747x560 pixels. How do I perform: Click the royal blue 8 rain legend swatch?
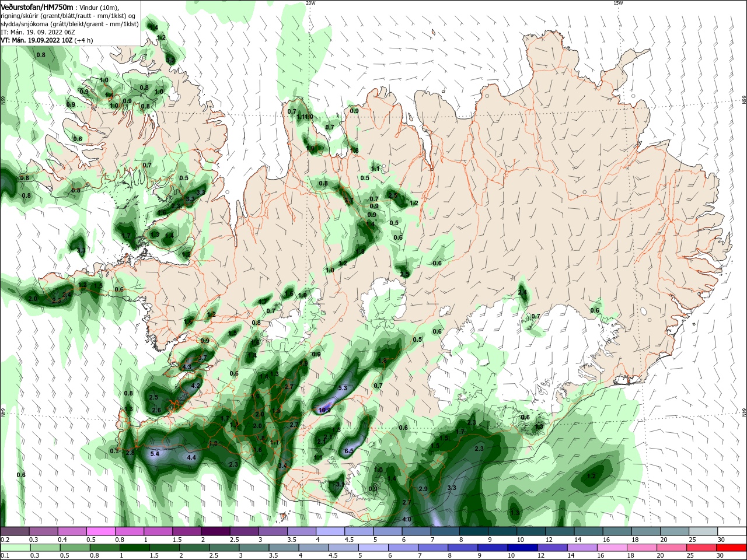(x=463, y=548)
